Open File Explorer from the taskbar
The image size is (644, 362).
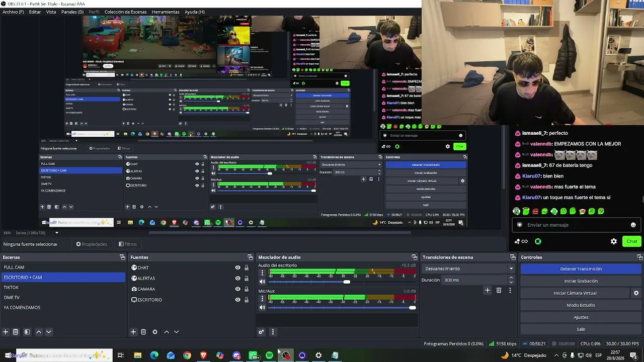137,355
